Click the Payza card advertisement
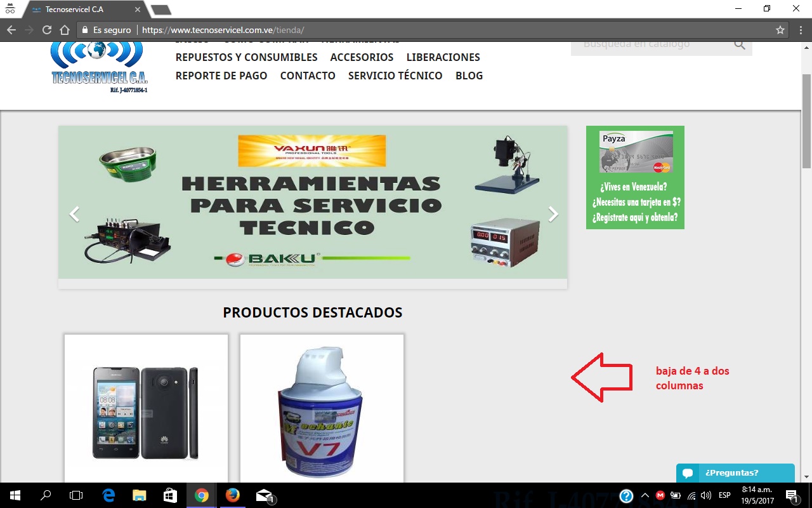Image resolution: width=812 pixels, height=508 pixels. point(635,177)
